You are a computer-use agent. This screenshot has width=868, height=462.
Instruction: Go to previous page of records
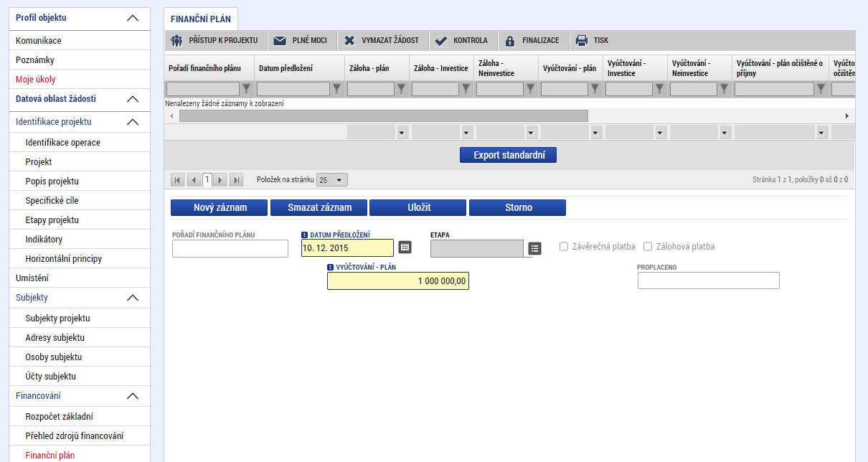pos(194,180)
